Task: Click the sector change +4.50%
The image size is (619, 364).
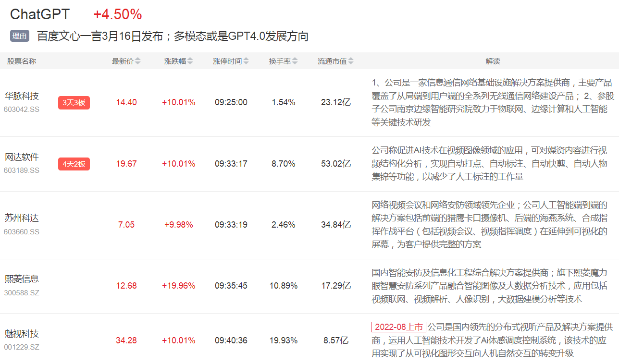Action: [118, 14]
